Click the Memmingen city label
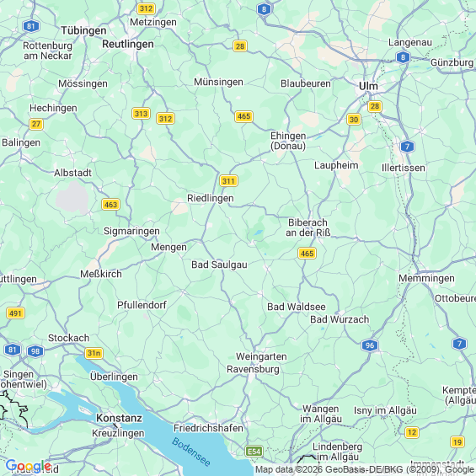Viewport: 476px width, 476px height. (x=426, y=278)
